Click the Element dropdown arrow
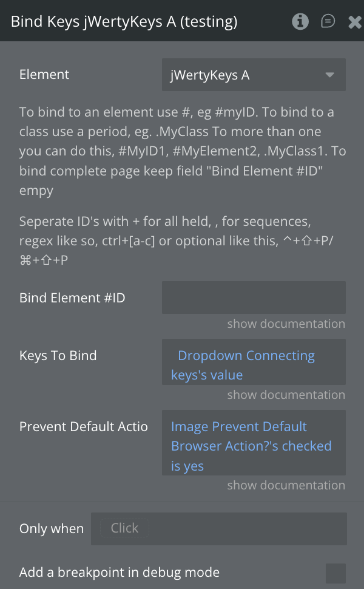 [329, 75]
